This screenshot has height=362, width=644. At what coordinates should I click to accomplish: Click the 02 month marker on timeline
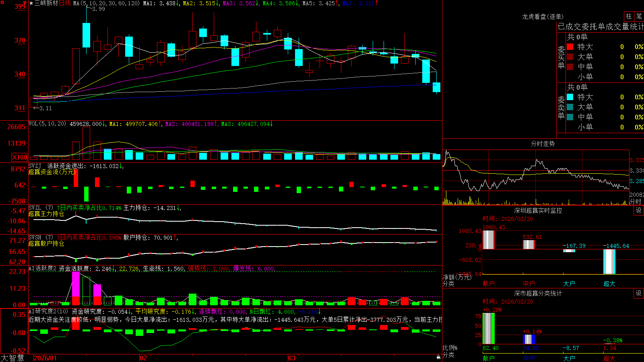pyautogui.click(x=143, y=358)
